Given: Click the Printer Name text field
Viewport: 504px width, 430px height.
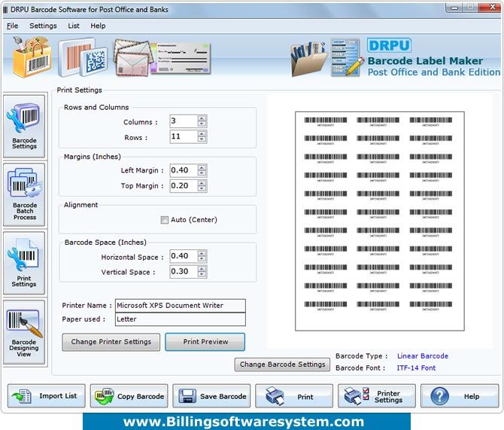Looking at the screenshot, I should tap(181, 306).
